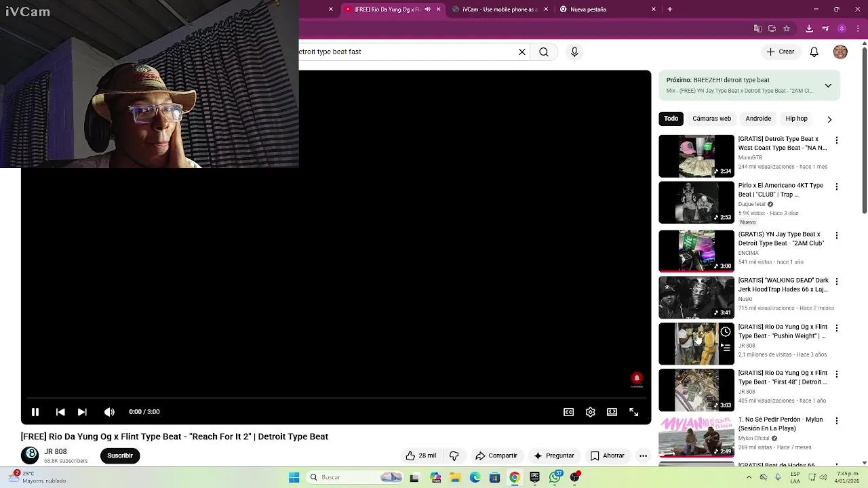
Task: Close the Rio Da Yung Og tab
Action: click(x=439, y=9)
